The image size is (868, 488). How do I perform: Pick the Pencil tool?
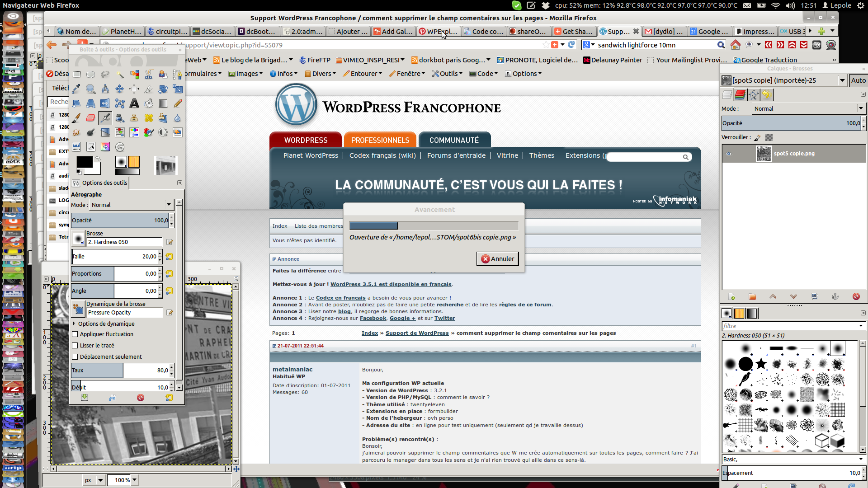tap(178, 103)
